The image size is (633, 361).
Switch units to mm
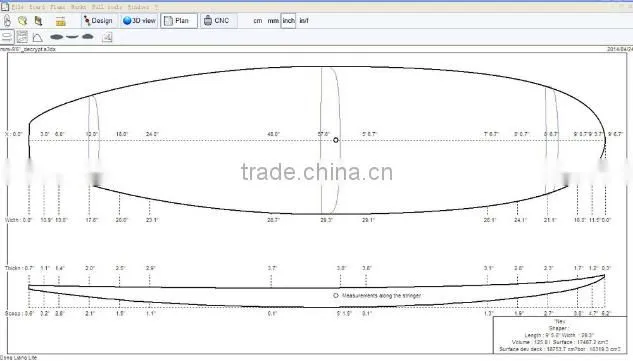pyautogui.click(x=273, y=21)
